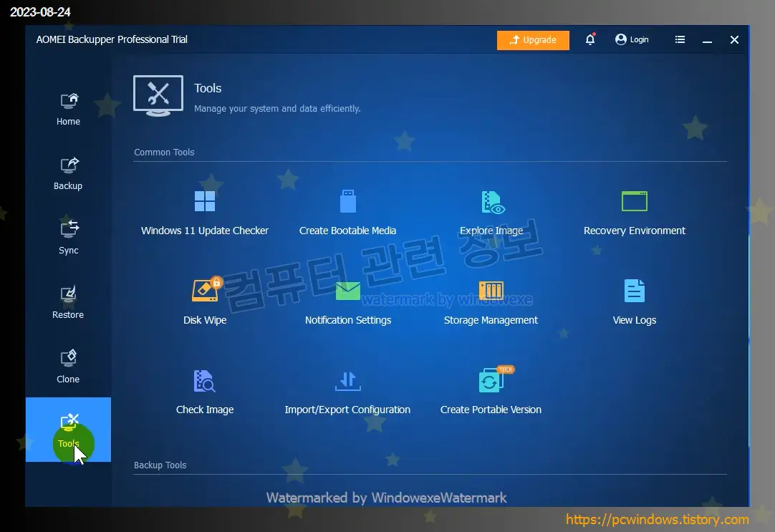The width and height of the screenshot is (775, 532).
Task: Switch to the Sync section
Action: 68,238
